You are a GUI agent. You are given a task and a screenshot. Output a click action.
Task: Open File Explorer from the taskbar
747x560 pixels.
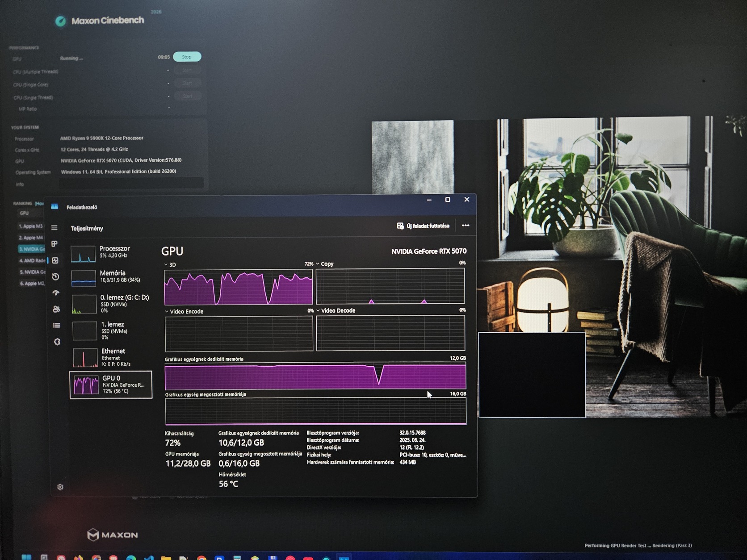click(166, 557)
